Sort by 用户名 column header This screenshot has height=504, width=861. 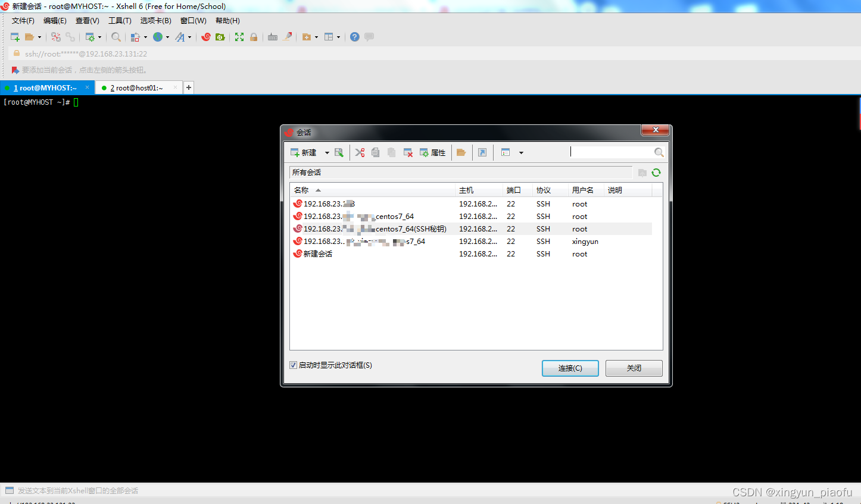click(x=586, y=190)
